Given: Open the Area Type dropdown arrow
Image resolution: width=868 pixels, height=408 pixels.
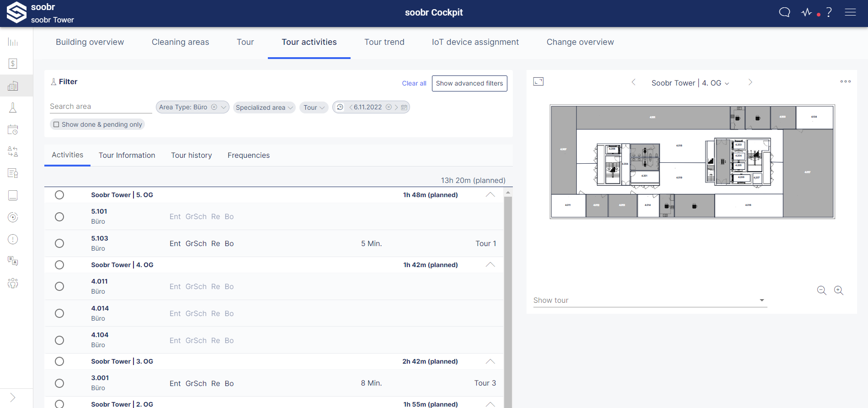Looking at the screenshot, I should [224, 107].
